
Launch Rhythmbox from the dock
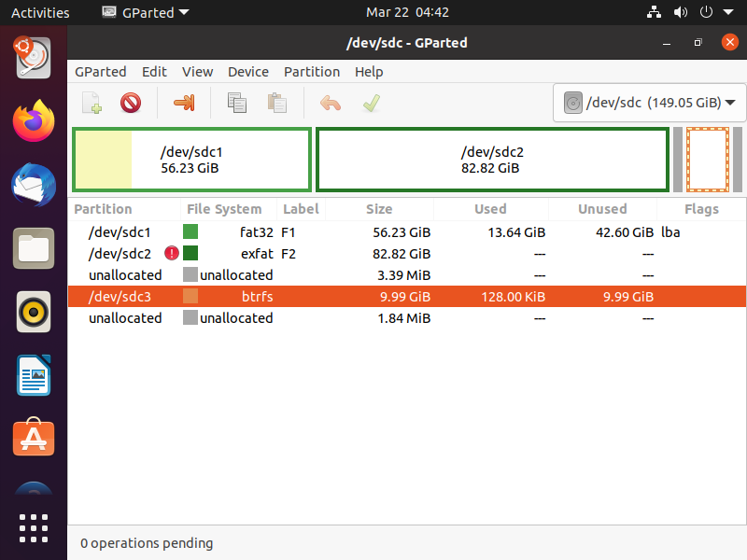pos(34,312)
